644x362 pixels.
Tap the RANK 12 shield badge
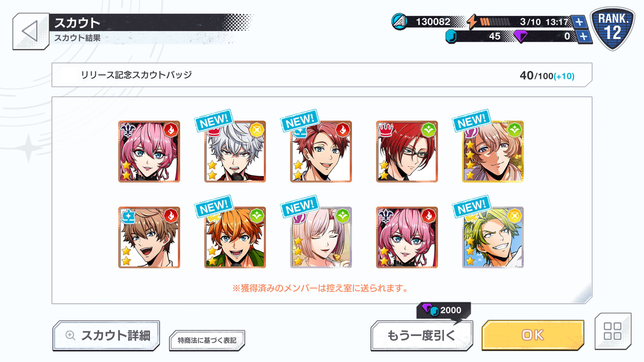pyautogui.click(x=613, y=28)
